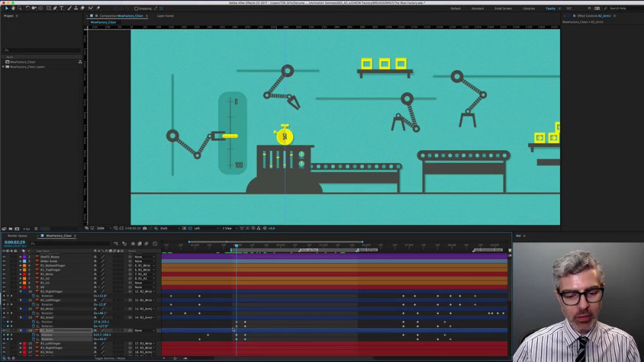
Task: Open the graph editor icon
Action: [155, 243]
